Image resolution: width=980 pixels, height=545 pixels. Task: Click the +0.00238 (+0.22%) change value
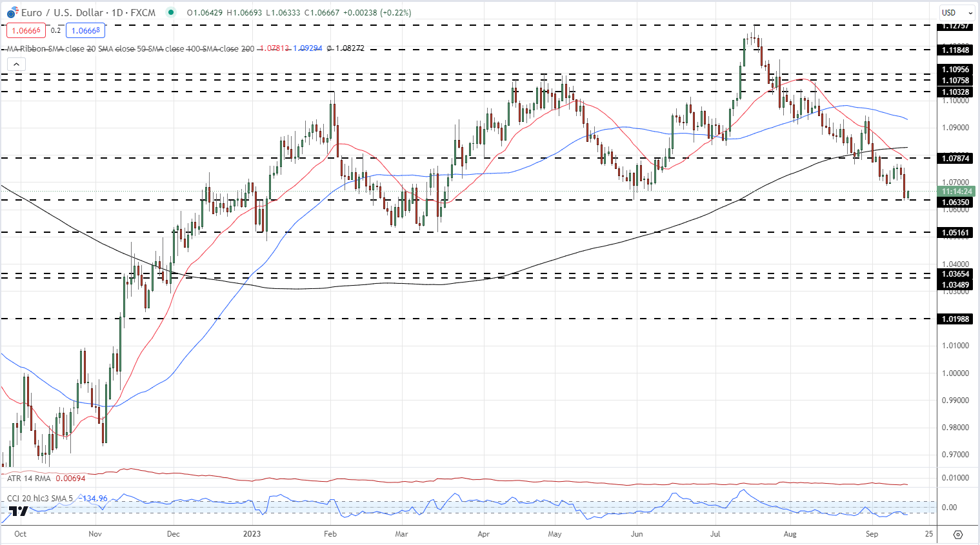(377, 12)
